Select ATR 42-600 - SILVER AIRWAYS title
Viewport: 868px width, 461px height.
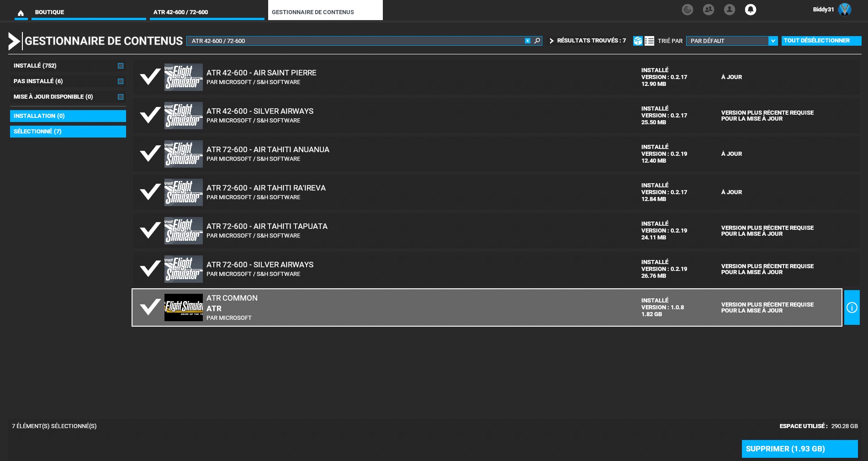(x=260, y=111)
